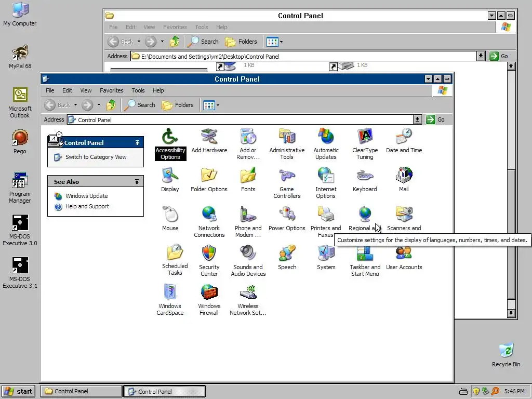This screenshot has width=532, height=399.
Task: Open Accessibility Options applet
Action: click(170, 144)
